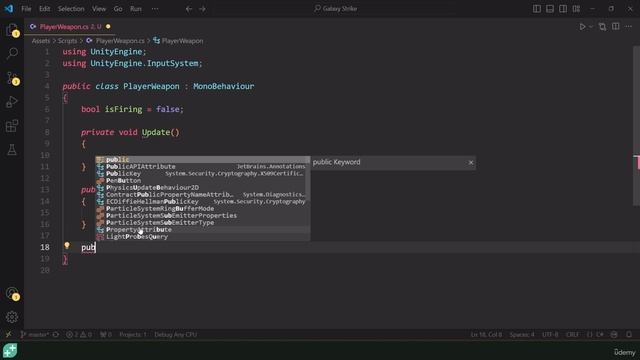
Task: Open the File menu
Action: (x=26, y=9)
